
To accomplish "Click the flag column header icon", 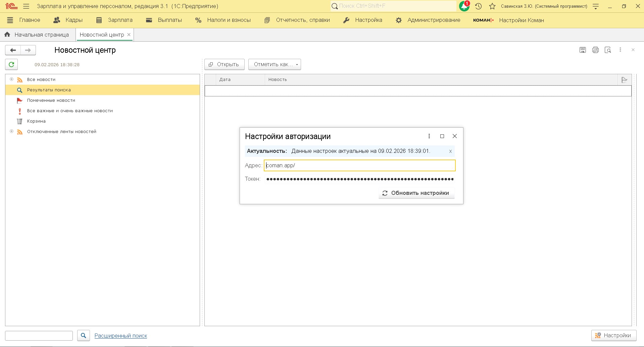I will (x=624, y=80).
